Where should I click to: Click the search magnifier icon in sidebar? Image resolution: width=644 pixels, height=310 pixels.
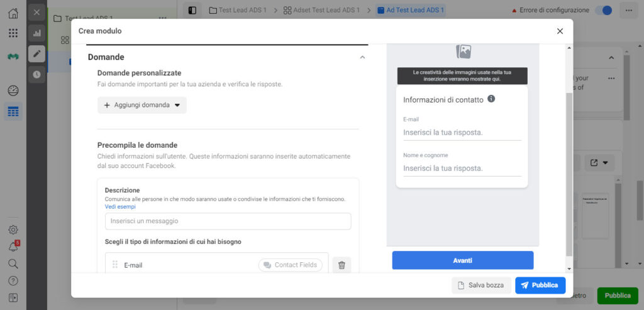tap(13, 263)
